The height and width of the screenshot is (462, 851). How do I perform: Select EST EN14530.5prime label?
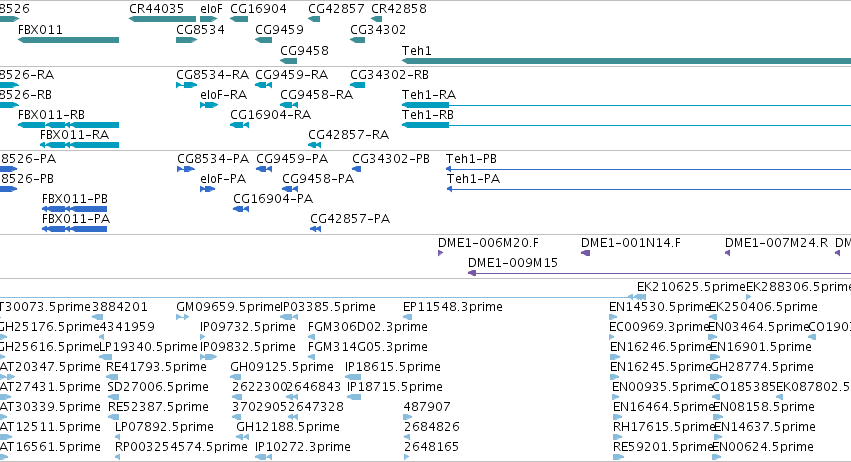tap(660, 307)
